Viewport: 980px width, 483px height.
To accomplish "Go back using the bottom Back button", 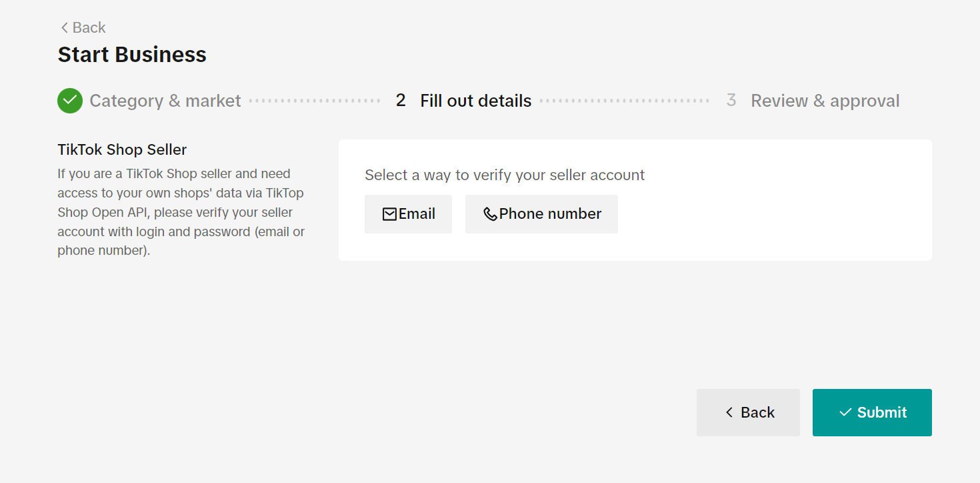I will pos(748,412).
